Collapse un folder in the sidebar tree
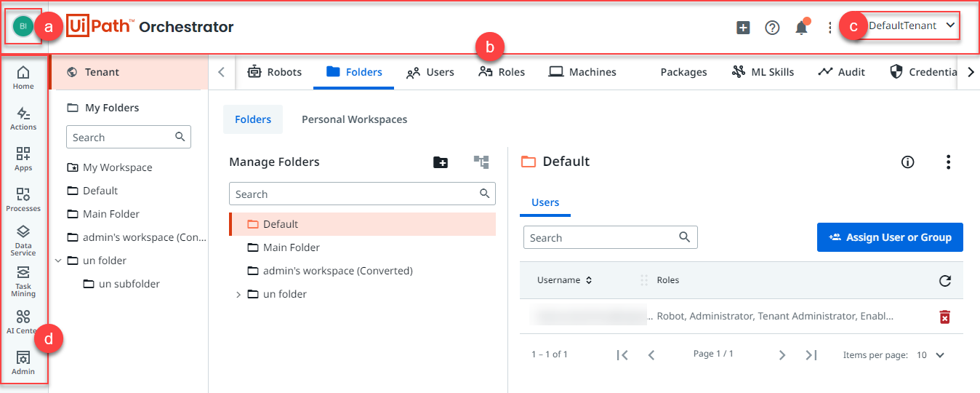The image size is (980, 393). coord(58,261)
